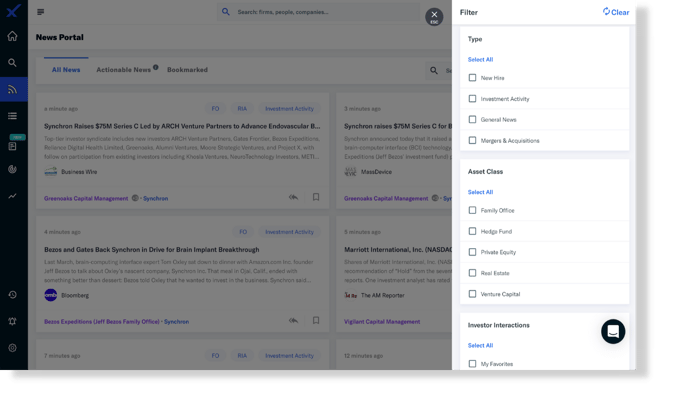Viewport: 675px width, 393px height.
Task: Open the pie chart icon in sidebar
Action: pyautogui.click(x=12, y=169)
